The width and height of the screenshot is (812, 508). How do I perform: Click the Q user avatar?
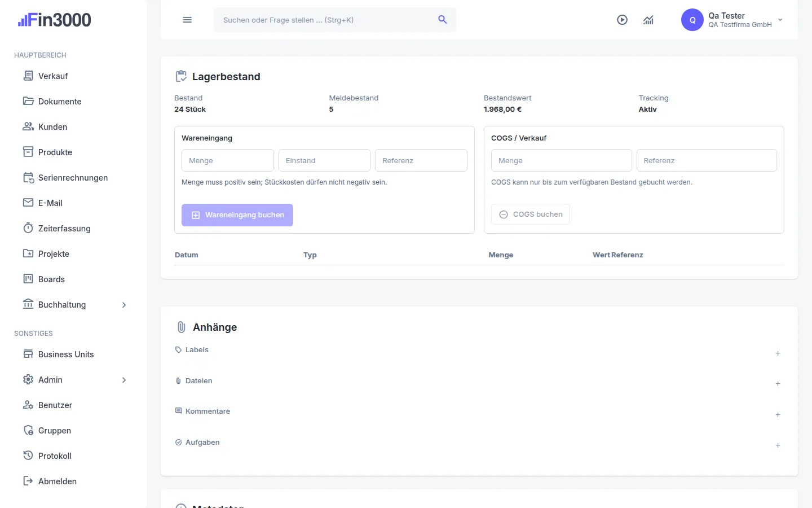692,20
